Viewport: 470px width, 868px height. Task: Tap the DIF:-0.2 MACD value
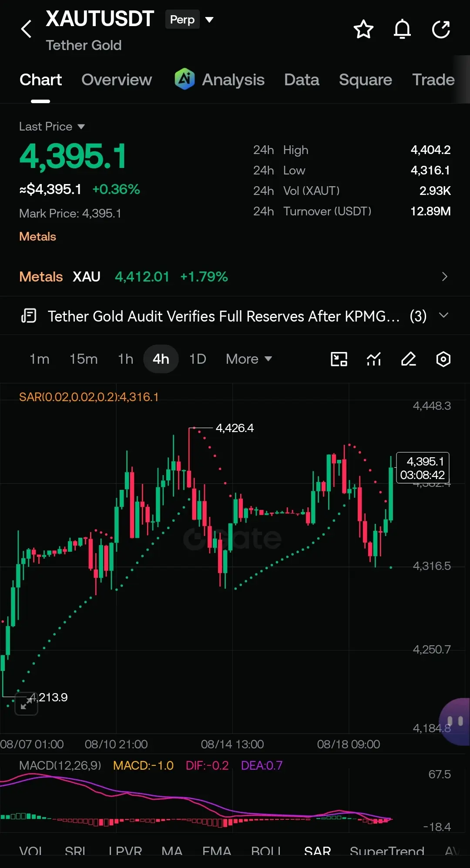click(207, 765)
